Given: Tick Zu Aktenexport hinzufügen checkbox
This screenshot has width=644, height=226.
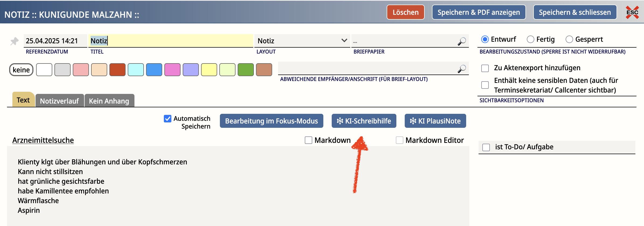Looking at the screenshot, I should pos(485,68).
